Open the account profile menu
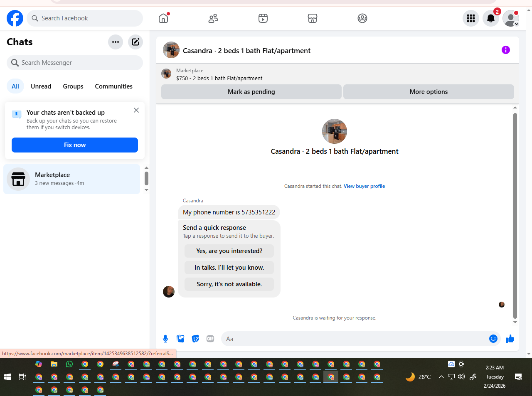The width and height of the screenshot is (532, 396). coord(511,18)
